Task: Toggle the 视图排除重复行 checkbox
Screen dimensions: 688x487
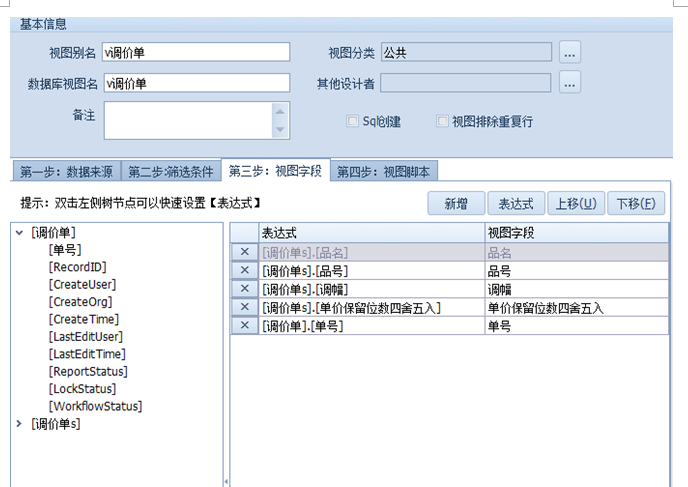Action: click(442, 121)
